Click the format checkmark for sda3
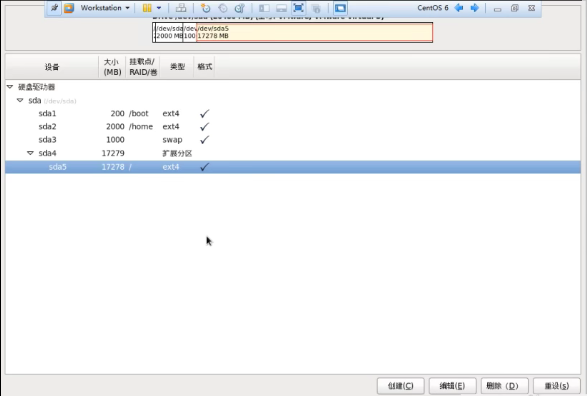The width and height of the screenshot is (587, 396). point(204,140)
